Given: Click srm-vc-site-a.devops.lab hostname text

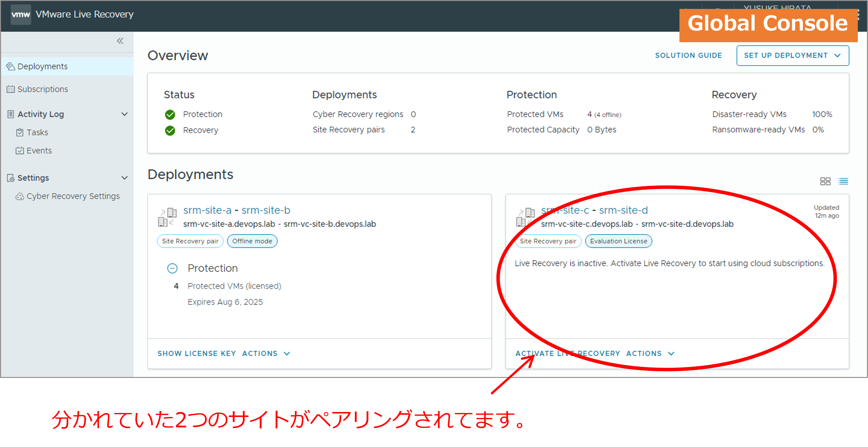Looking at the screenshot, I should coord(229,224).
